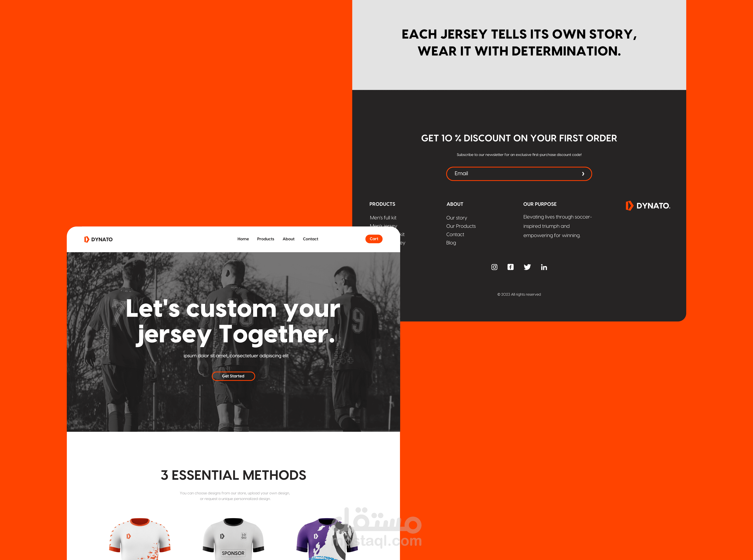Open the Twitter bird icon
This screenshot has width=753, height=560.
527,267
